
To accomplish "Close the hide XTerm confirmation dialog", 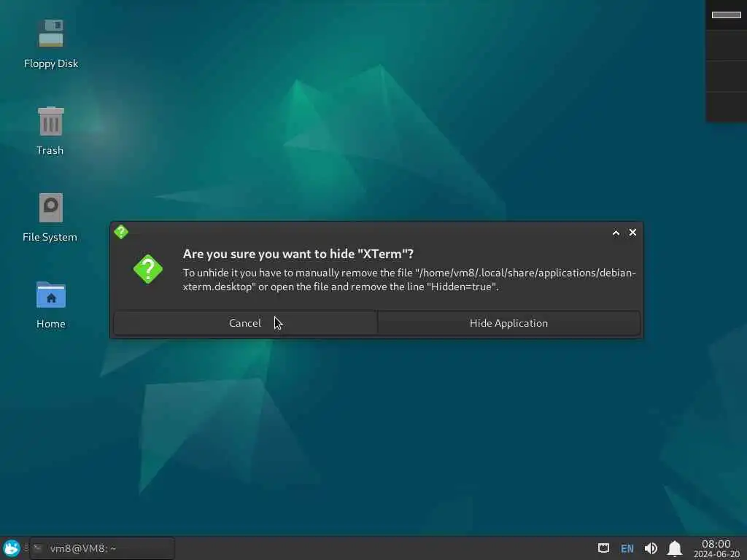I will (632, 233).
